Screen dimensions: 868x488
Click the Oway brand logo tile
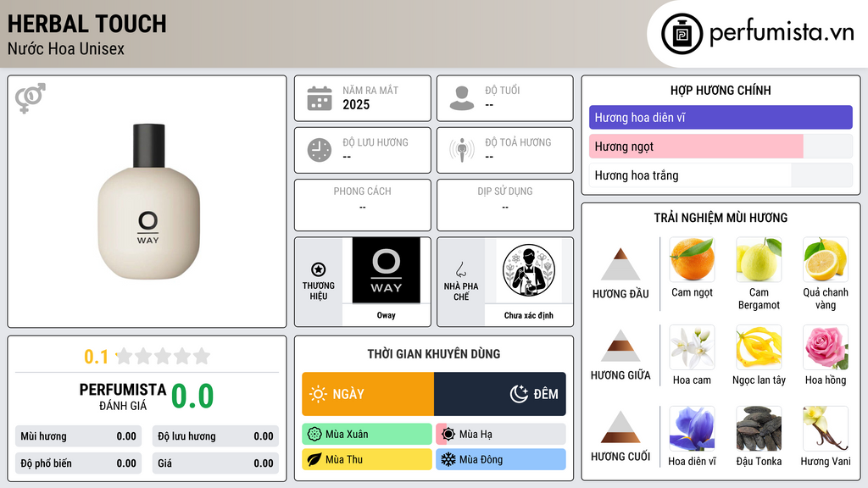coord(387,270)
